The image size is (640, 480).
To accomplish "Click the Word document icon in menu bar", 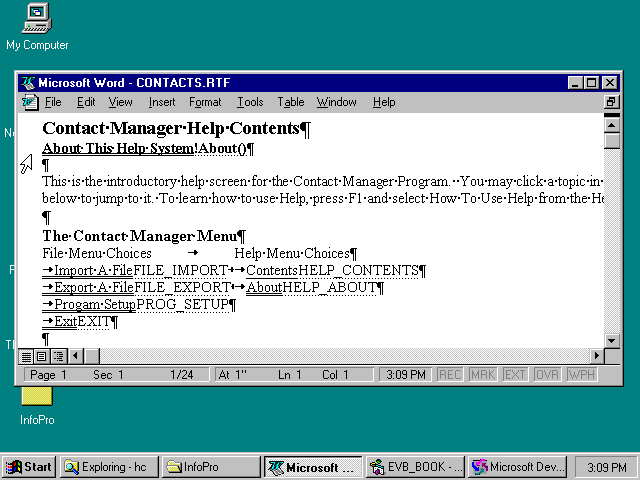I will [29, 102].
